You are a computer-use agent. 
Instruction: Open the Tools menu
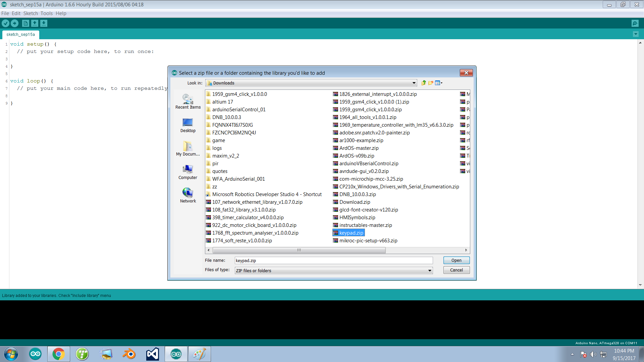[x=47, y=13]
